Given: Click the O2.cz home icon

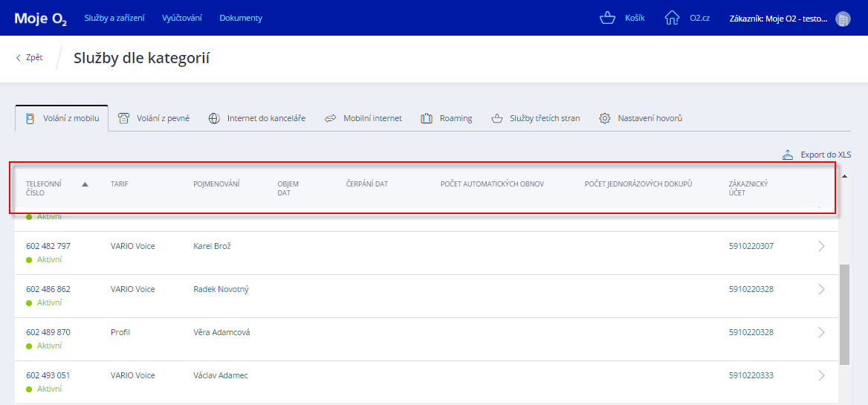Looking at the screenshot, I should (x=672, y=18).
